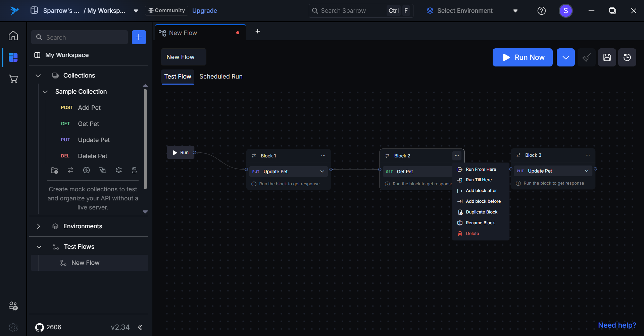Viewport: 644px width, 336px height.
Task: Open the Marketplace cart icon
Action: [13, 79]
